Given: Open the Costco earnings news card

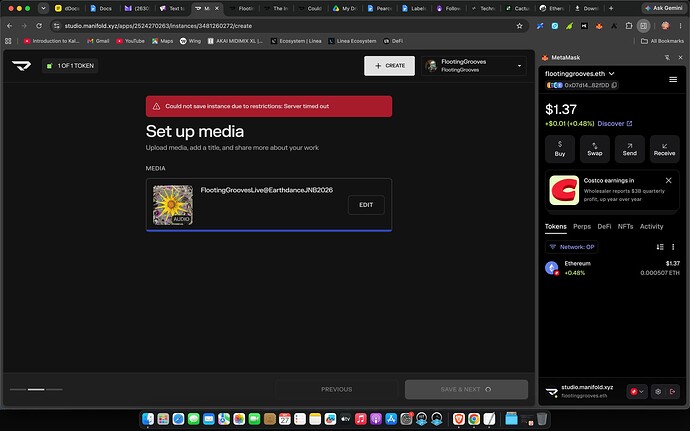Looking at the screenshot, I should click(612, 190).
